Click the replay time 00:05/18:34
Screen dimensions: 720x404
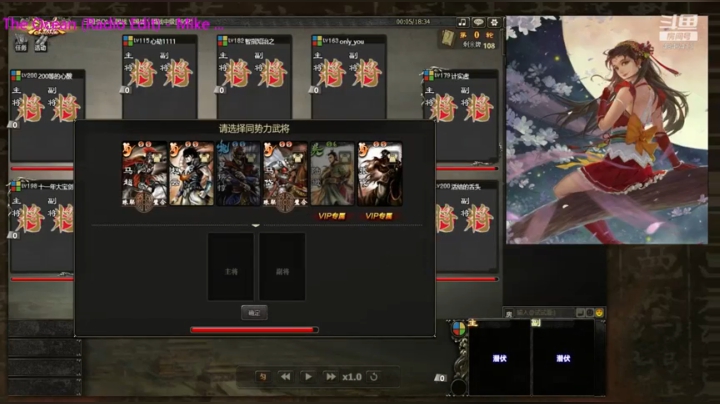point(413,22)
